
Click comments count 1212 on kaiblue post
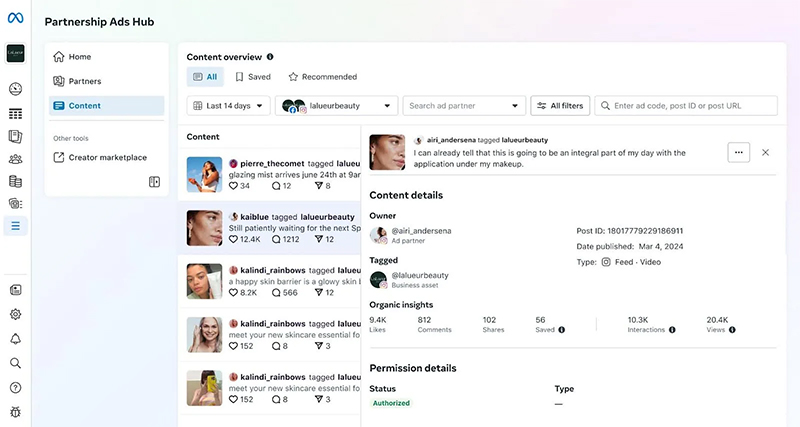pos(286,239)
